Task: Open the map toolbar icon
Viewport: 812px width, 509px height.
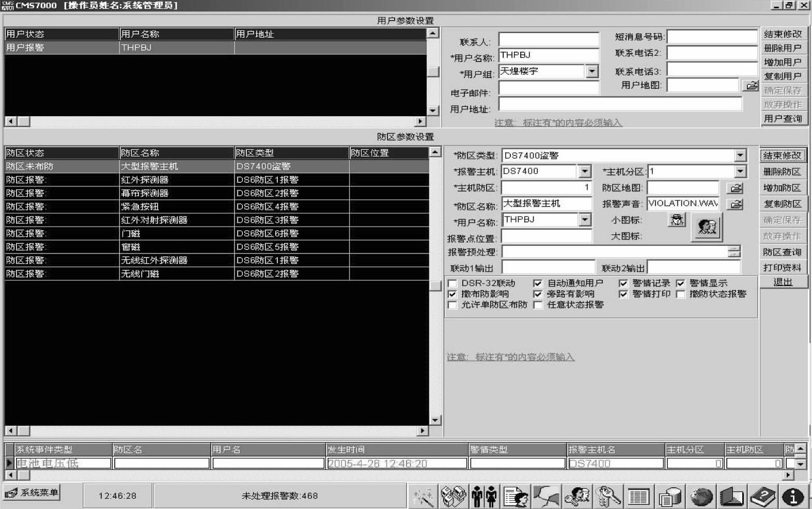Action: pos(546,497)
